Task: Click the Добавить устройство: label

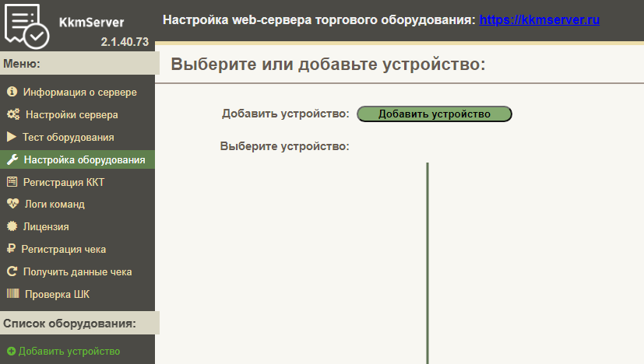Action: [286, 114]
